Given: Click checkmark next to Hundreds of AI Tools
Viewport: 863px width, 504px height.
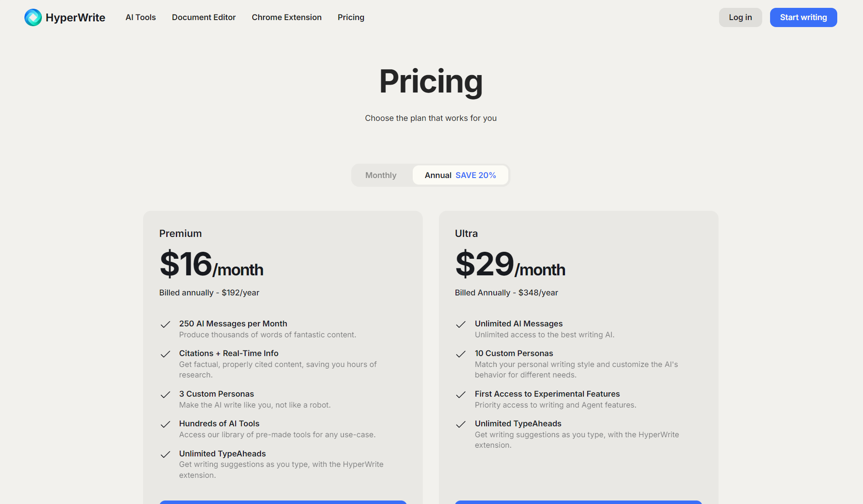Looking at the screenshot, I should [165, 424].
